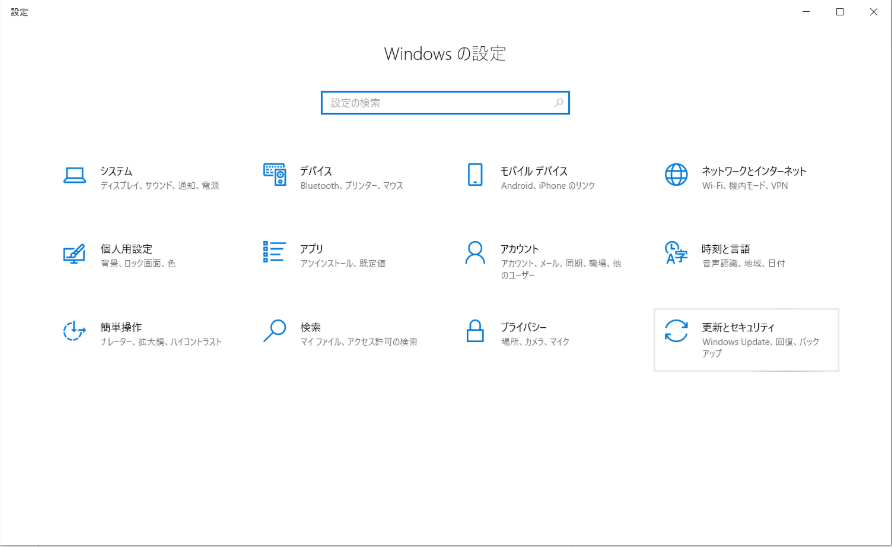Click the マイ ファイル、アクセス許可の検索 description

point(359,342)
